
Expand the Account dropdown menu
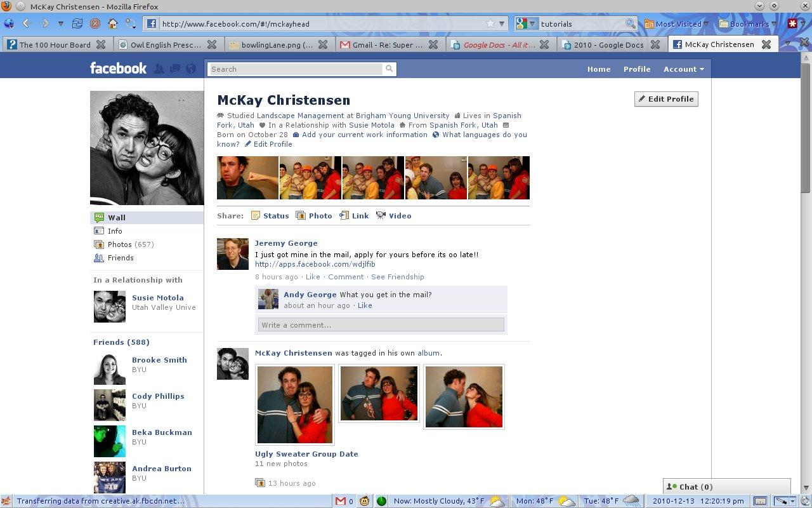tap(683, 69)
